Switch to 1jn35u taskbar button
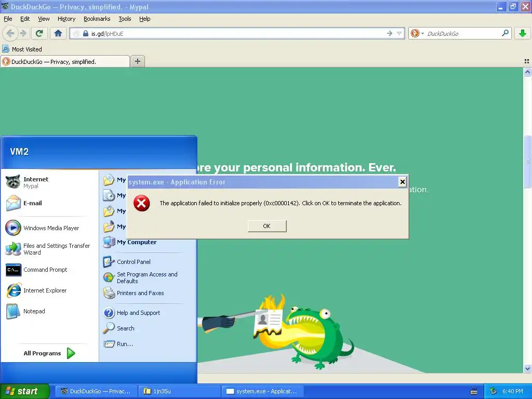532x399 pixels. click(x=179, y=391)
